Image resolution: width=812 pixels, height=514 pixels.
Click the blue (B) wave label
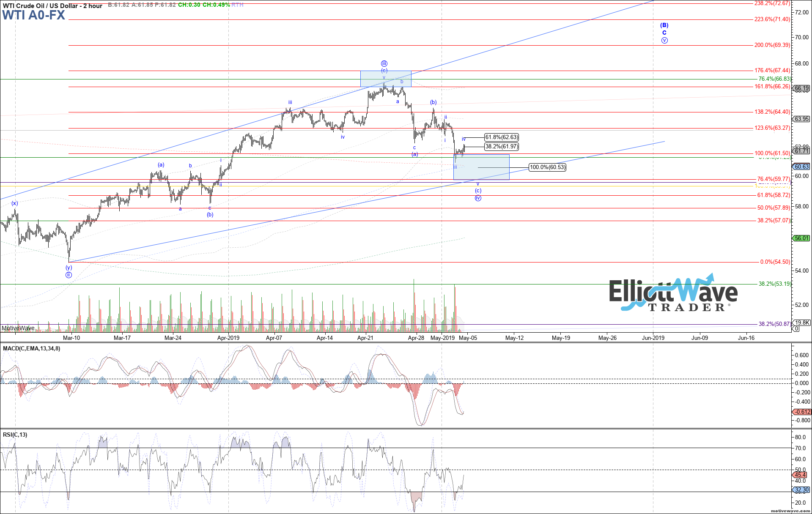(664, 25)
